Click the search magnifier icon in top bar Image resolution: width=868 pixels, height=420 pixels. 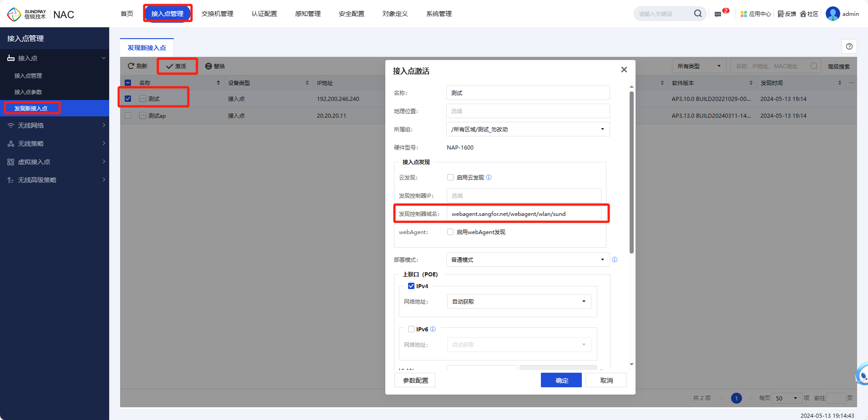pyautogui.click(x=698, y=14)
